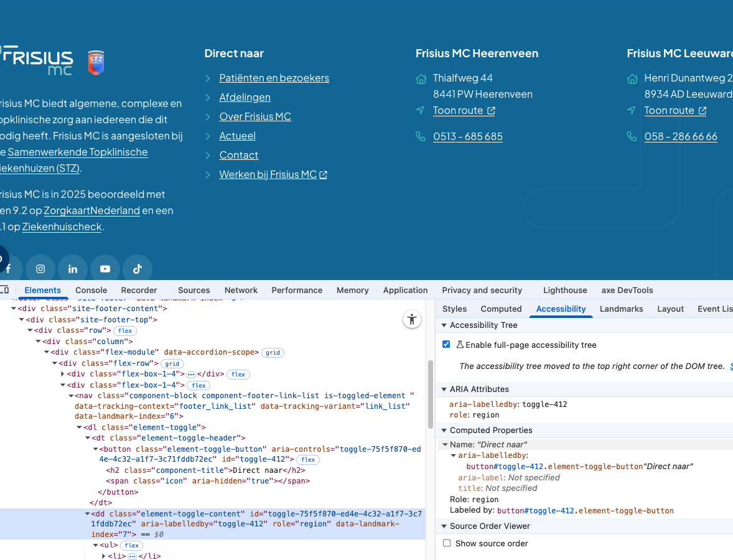Open the Samenwerkende Topklinische Ziekenhuizen link
The width and height of the screenshot is (733, 560).
[x=74, y=160]
